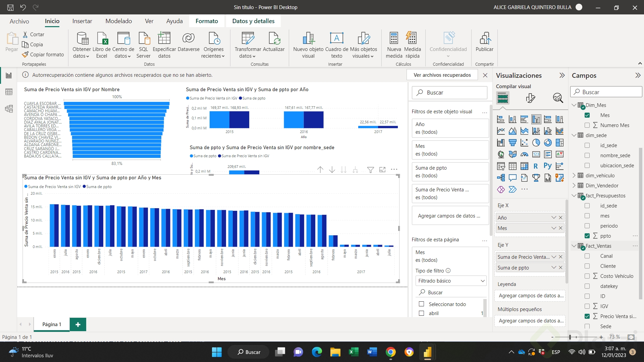
Task: Open the Model view in left sidebar
Action: (9, 109)
